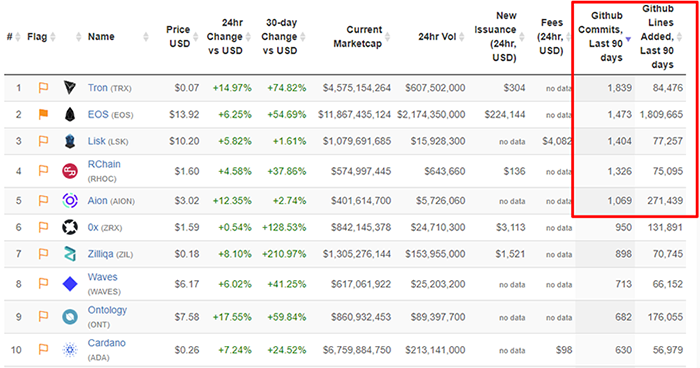Toggle the flag on the Tron row
This screenshot has height=368, width=700.
(43, 88)
